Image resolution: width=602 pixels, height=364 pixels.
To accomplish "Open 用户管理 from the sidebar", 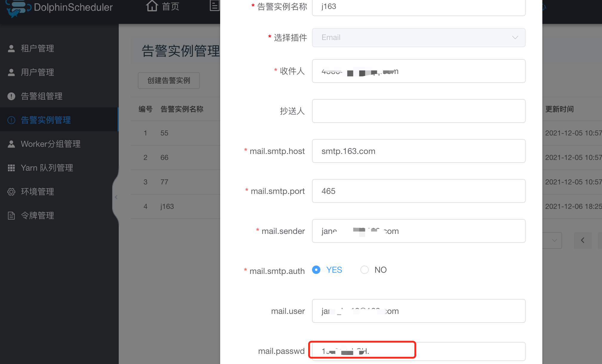I will pos(37,72).
